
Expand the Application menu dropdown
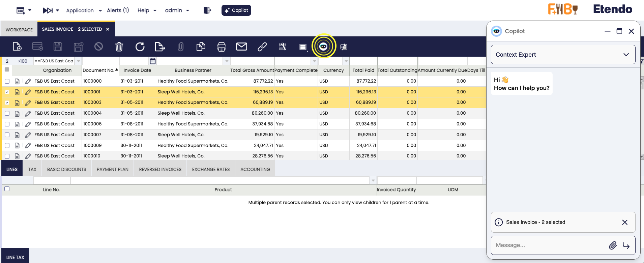pos(84,10)
